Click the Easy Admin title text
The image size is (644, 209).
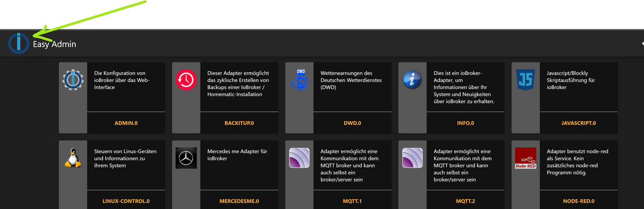(54, 44)
